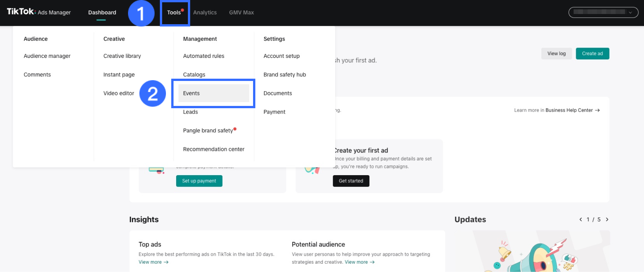Open the Tools menu
Screen dimensions: 644x272
(174, 12)
